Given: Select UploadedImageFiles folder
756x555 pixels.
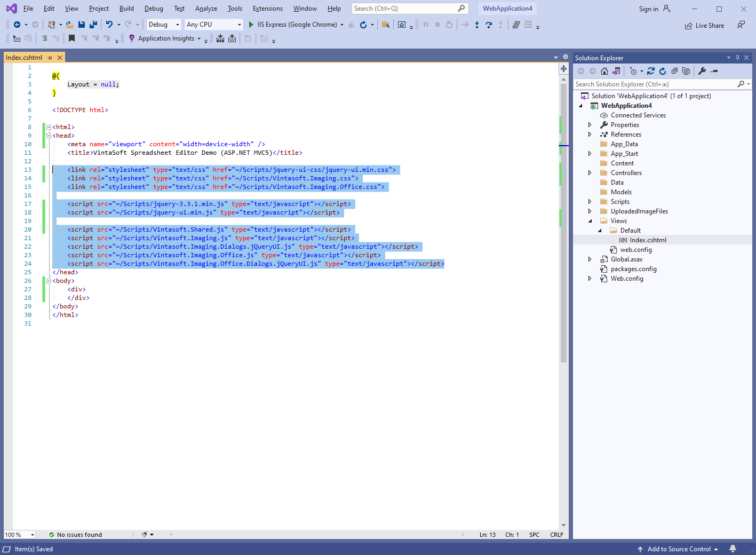Looking at the screenshot, I should point(639,211).
